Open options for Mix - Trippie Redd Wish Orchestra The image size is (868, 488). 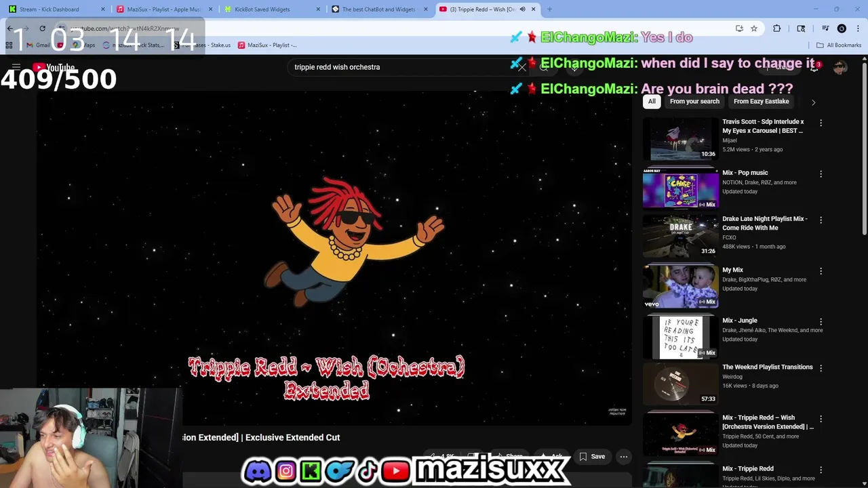(x=821, y=418)
